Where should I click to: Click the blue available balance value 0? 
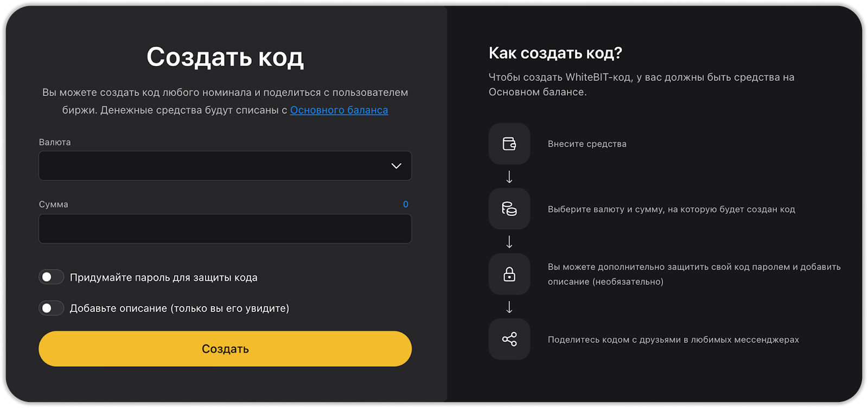click(x=405, y=204)
